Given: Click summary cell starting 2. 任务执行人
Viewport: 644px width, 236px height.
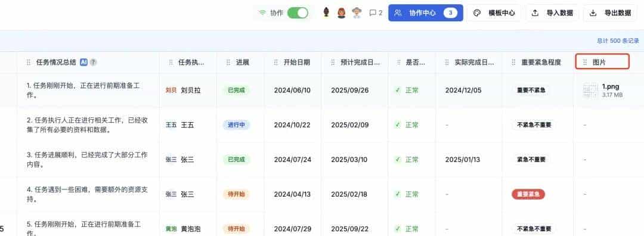Looking at the screenshot, I should pos(87,125).
